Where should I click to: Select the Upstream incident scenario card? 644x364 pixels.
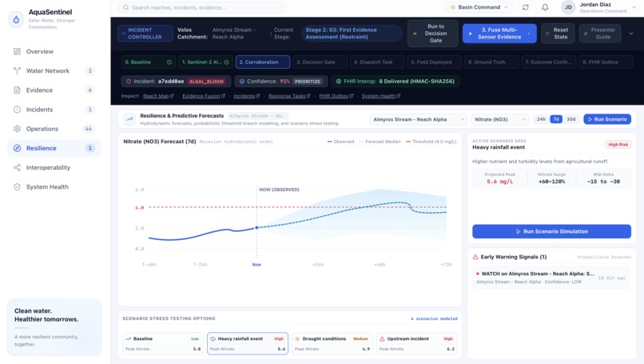click(417, 343)
